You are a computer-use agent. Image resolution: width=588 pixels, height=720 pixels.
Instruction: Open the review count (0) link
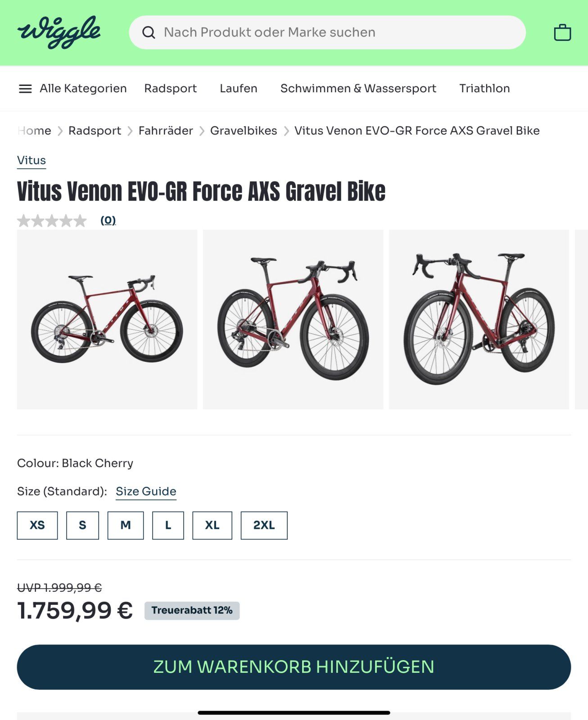tap(108, 220)
